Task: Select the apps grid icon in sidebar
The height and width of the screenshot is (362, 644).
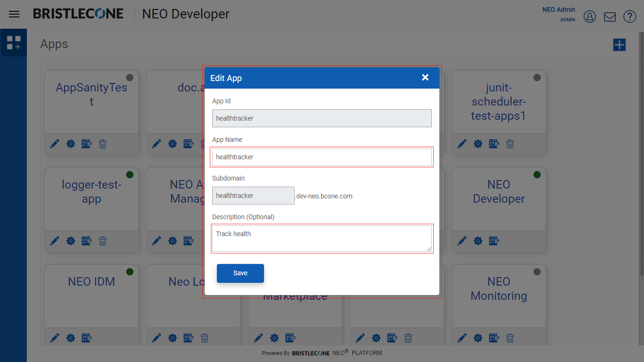Action: pos(14,43)
